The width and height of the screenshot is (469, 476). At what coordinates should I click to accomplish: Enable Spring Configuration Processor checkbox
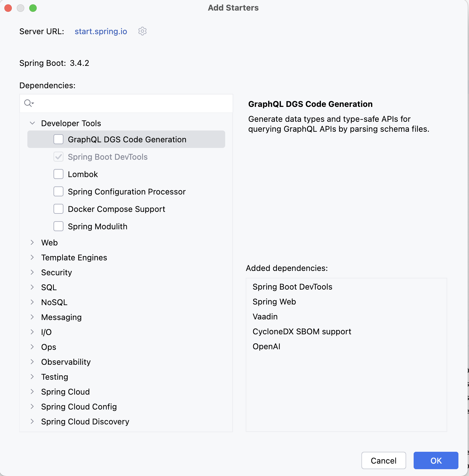58,191
